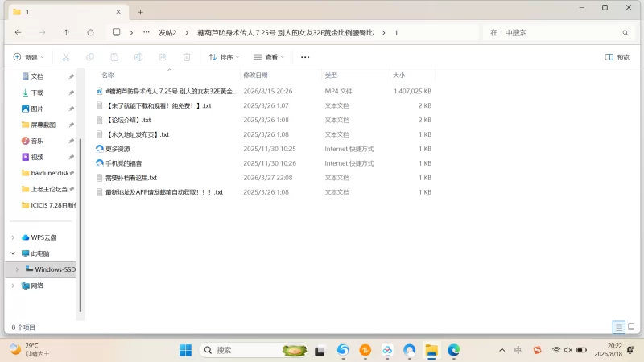Viewport: 644px width, 362px height.
Task: Open Microsoft Edge from taskbar
Action: point(453,350)
